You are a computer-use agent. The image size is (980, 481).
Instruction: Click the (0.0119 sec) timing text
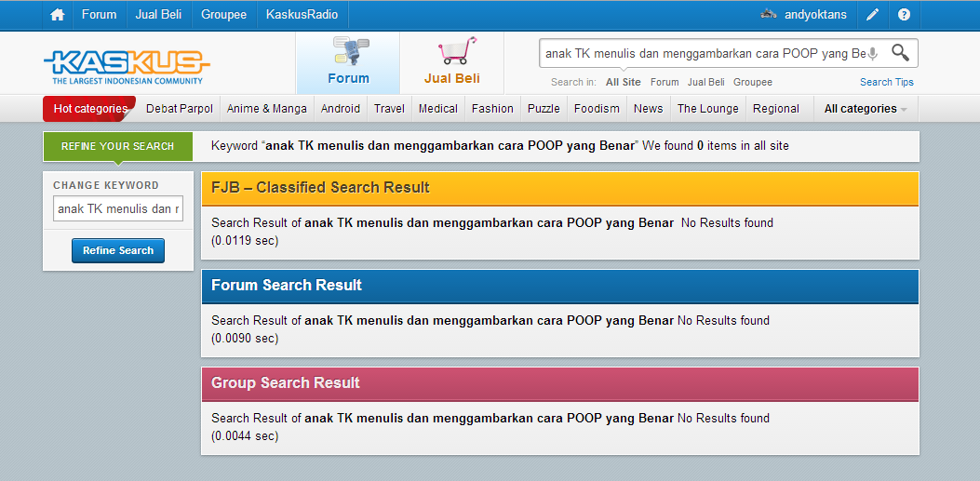(x=245, y=240)
